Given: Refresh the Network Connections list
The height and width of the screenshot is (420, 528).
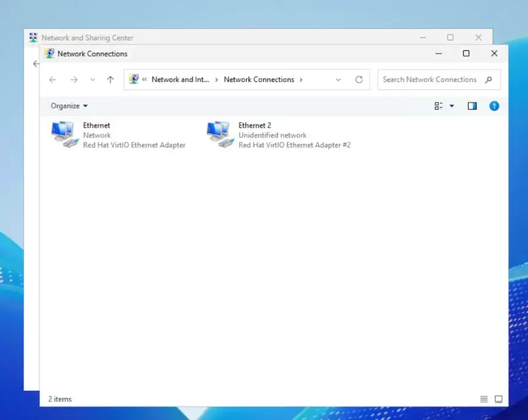Looking at the screenshot, I should (359, 80).
